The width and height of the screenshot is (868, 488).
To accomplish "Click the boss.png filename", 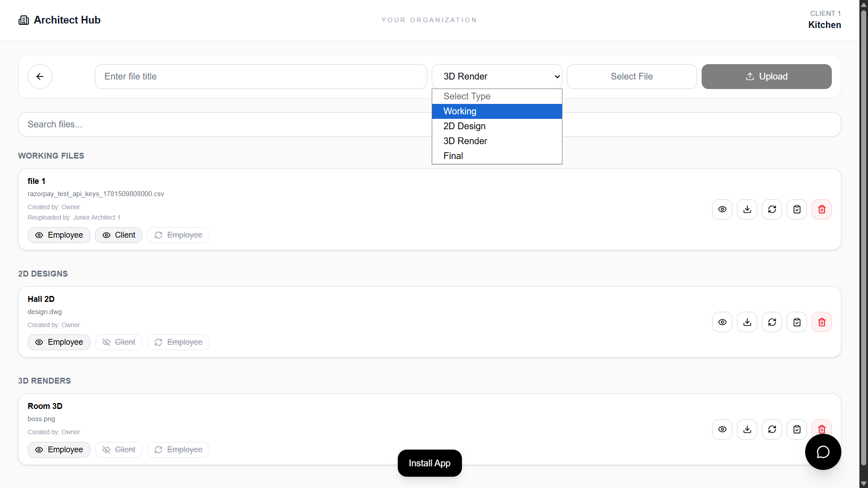I will (x=41, y=419).
